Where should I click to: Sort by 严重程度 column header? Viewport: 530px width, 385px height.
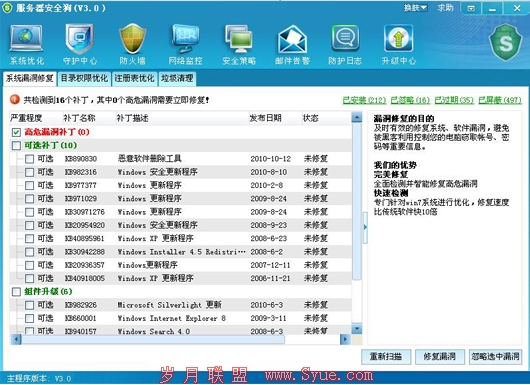click(36, 118)
